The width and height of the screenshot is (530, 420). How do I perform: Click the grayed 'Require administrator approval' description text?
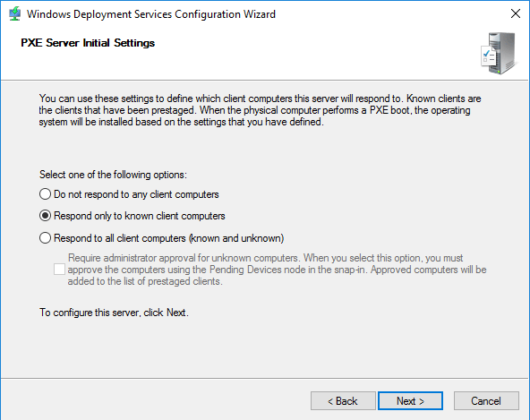[278, 270]
